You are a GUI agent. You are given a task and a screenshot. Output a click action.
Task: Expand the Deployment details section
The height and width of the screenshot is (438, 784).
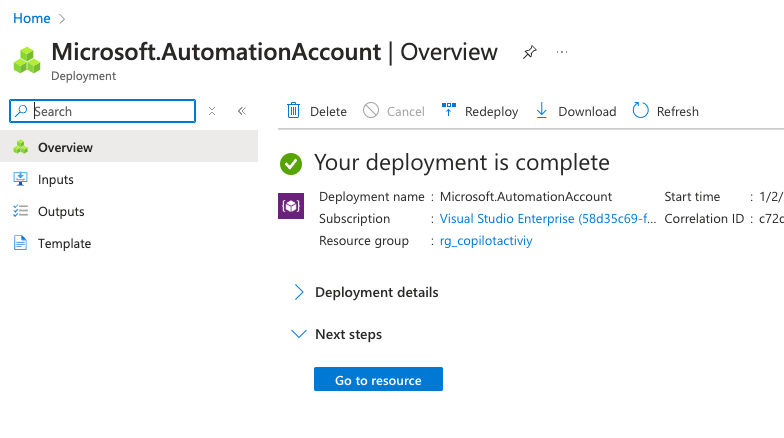298,292
